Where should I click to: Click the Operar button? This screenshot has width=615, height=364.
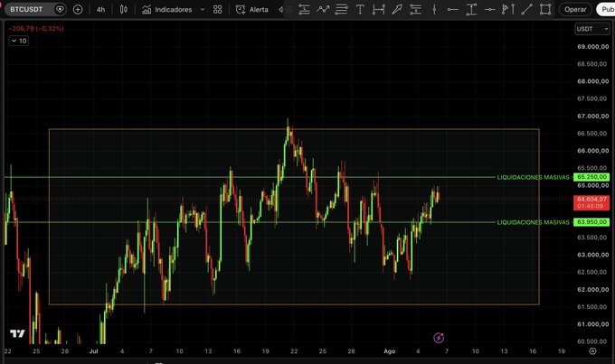click(575, 9)
